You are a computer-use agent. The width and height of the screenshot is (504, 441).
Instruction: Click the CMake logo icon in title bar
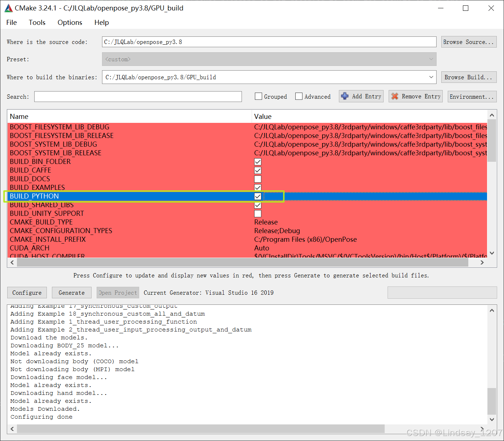click(x=9, y=8)
